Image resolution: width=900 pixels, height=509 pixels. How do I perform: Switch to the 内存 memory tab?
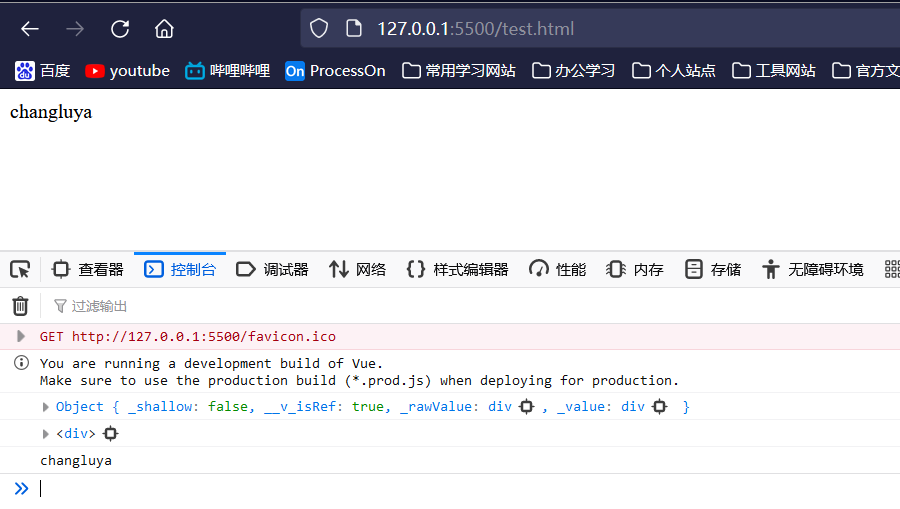[635, 270]
